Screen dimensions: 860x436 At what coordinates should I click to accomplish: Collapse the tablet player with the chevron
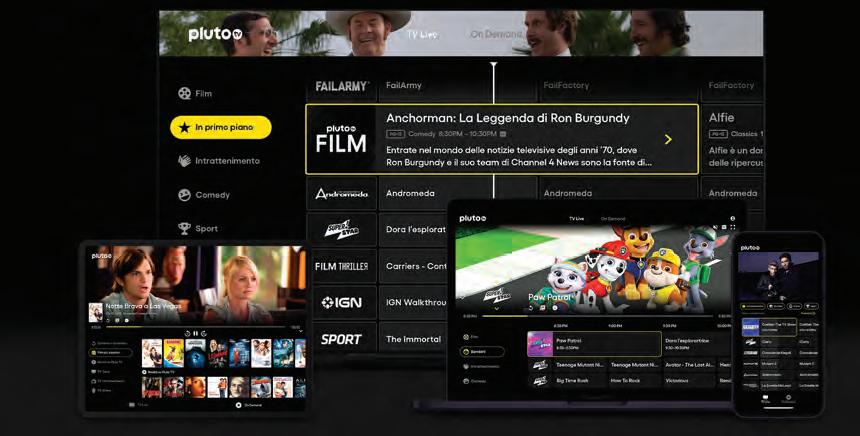click(300, 332)
